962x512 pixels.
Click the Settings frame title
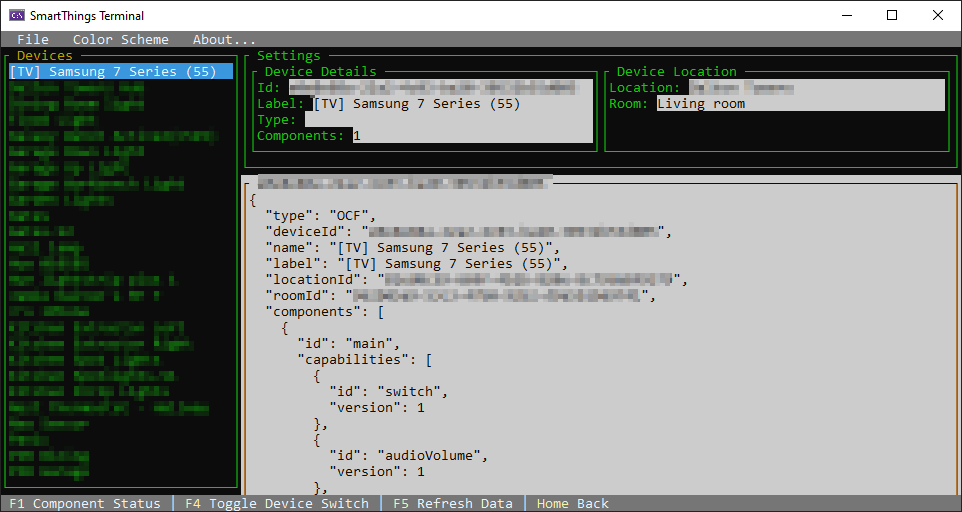(288, 56)
